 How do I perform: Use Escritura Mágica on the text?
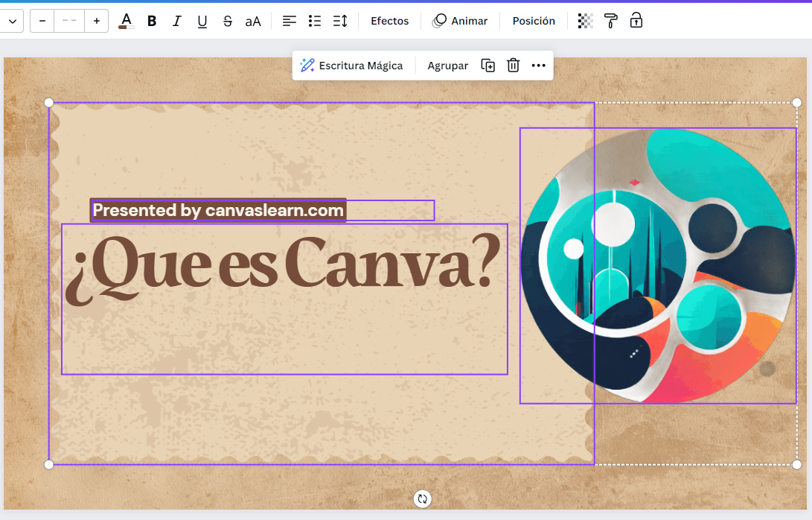tap(352, 66)
